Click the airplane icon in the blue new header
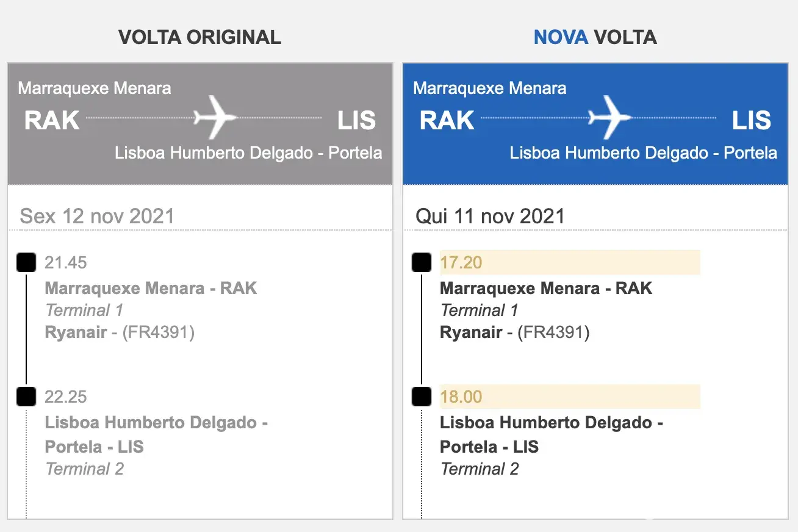 click(x=609, y=116)
